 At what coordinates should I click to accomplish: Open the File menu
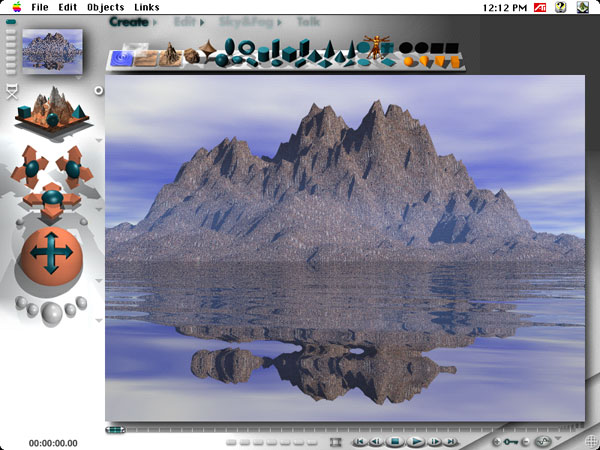pos(40,7)
